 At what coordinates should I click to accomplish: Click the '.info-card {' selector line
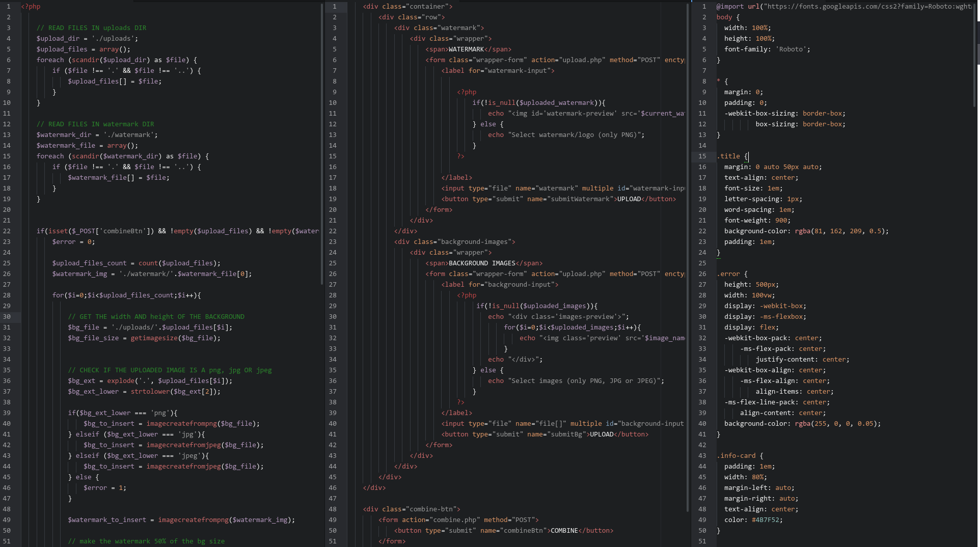tap(740, 456)
